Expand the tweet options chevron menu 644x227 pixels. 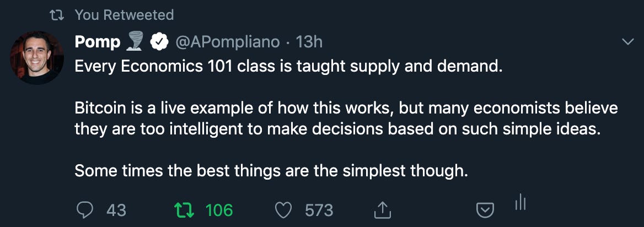pyautogui.click(x=627, y=42)
